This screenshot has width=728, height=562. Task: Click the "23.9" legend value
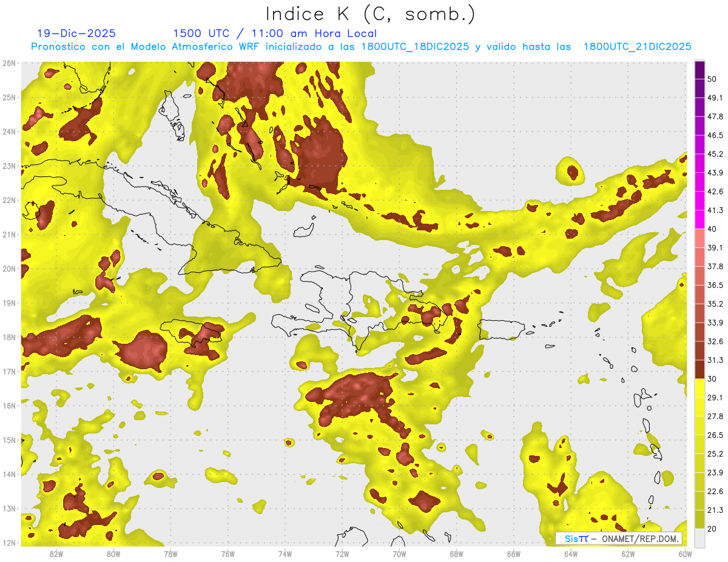[715, 473]
